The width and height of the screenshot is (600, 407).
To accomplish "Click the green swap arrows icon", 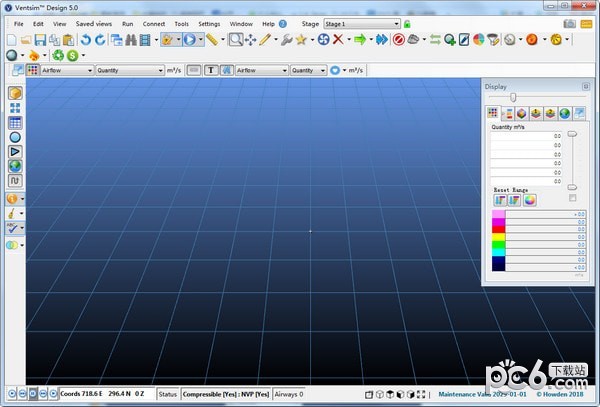I will coord(435,39).
